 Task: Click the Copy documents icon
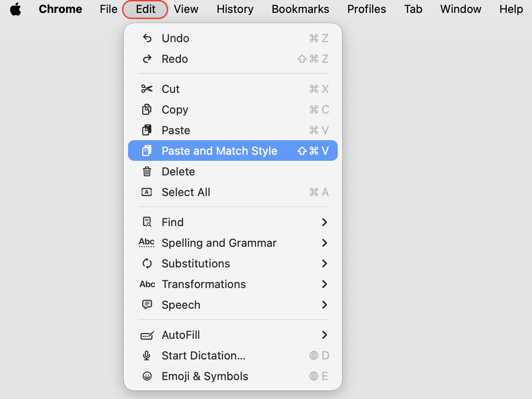tap(147, 110)
